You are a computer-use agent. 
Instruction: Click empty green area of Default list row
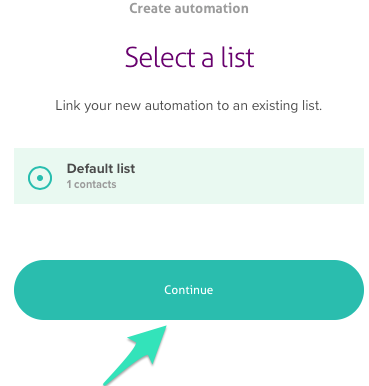pyautogui.click(x=250, y=176)
